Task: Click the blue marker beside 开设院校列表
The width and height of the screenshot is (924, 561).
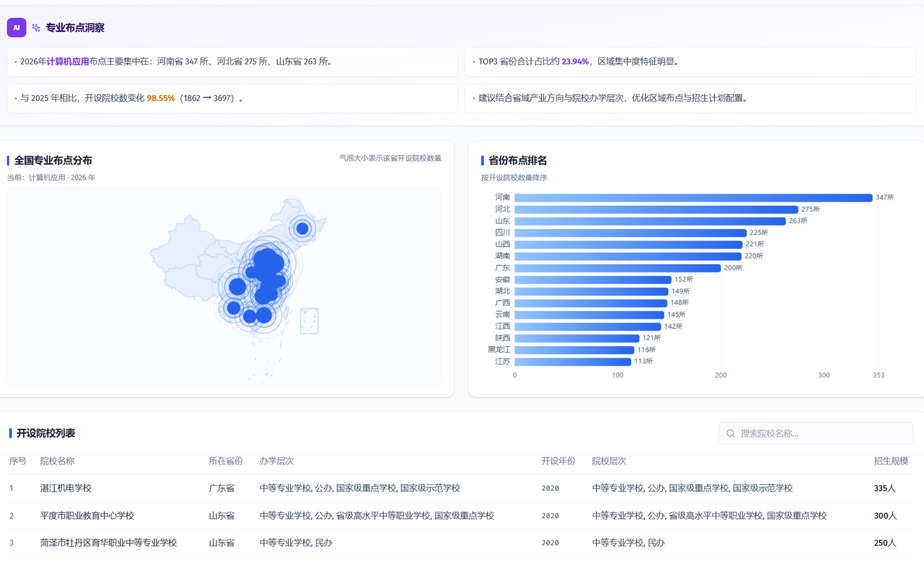Action: point(9,433)
